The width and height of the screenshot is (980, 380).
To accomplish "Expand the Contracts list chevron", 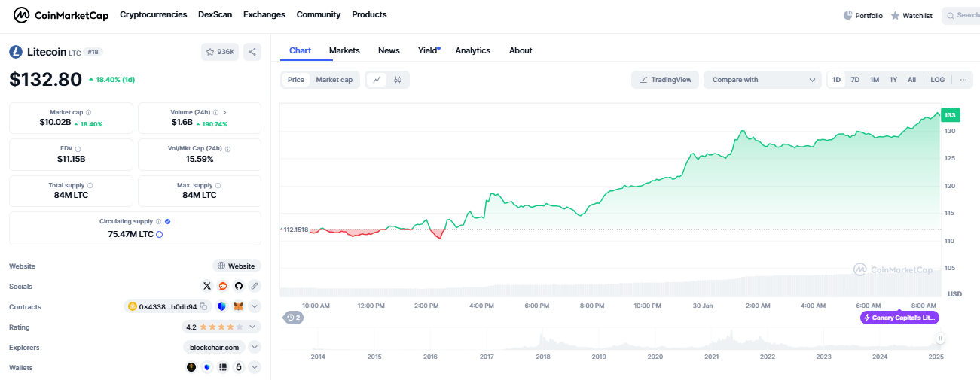I will point(255,306).
